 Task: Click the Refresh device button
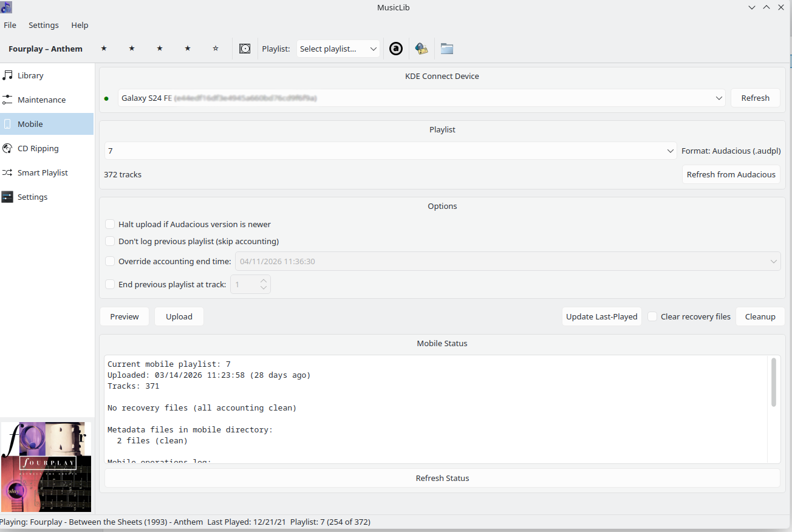pos(756,98)
